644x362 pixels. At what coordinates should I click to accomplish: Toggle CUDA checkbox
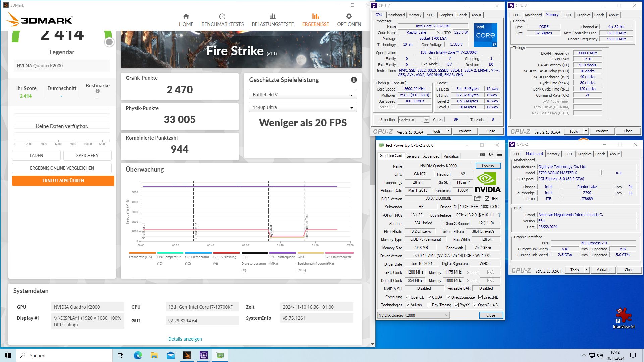click(x=429, y=297)
